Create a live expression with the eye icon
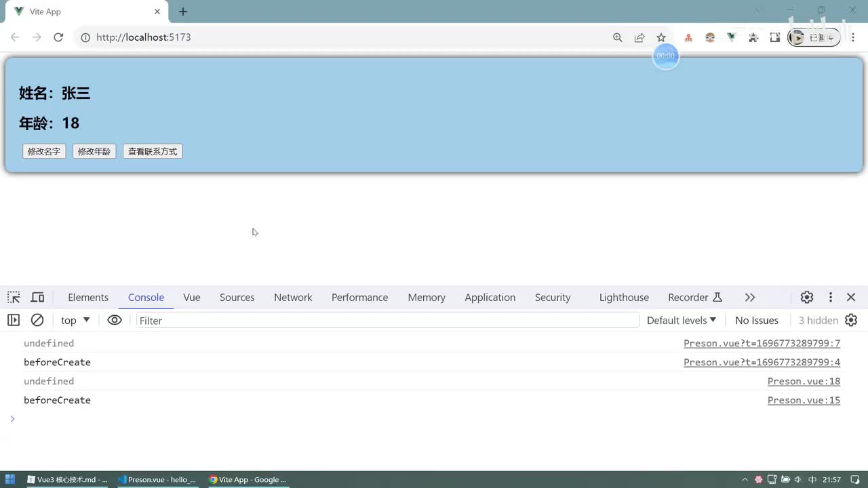Viewport: 868px width, 488px height. (x=115, y=320)
